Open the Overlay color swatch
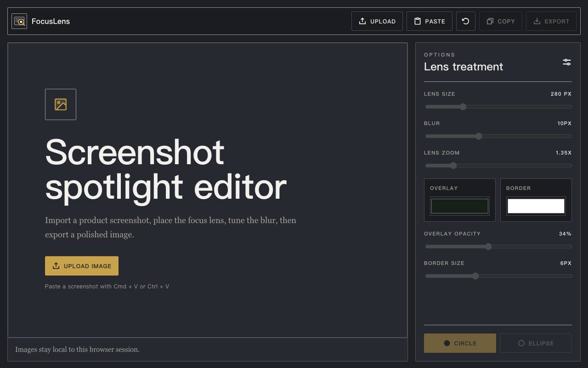The width and height of the screenshot is (588, 368). [460, 206]
